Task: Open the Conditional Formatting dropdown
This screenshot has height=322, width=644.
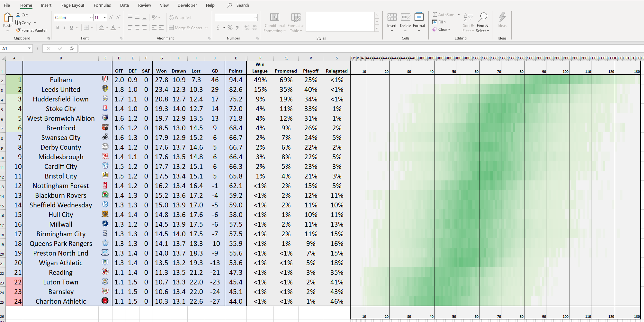Action: [x=274, y=23]
